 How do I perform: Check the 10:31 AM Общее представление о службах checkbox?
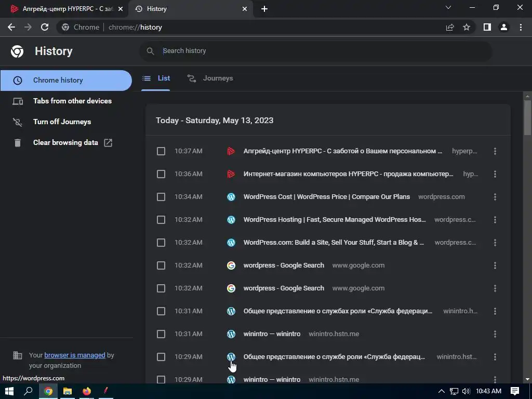161,311
